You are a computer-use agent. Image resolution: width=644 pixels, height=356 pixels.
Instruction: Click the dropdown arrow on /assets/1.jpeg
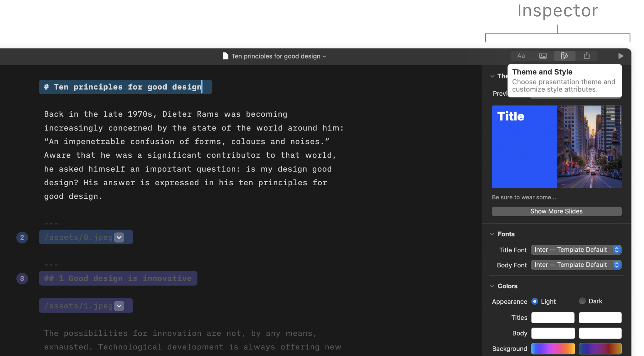(119, 306)
